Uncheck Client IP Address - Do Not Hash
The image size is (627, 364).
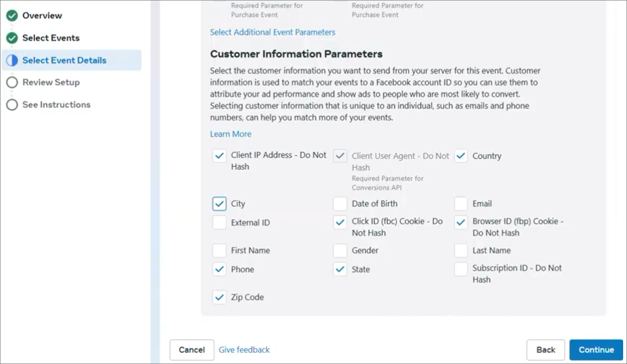coord(219,156)
